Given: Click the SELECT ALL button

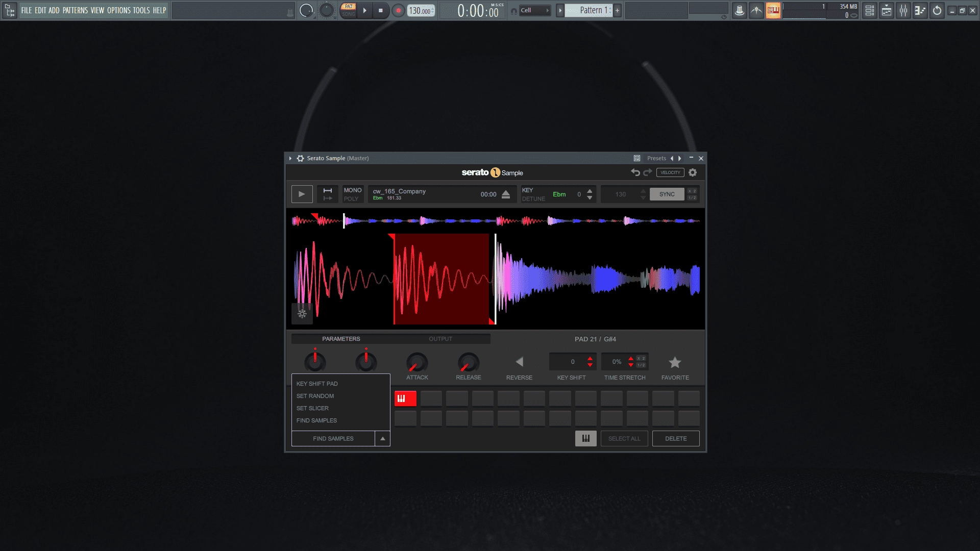Looking at the screenshot, I should pos(624,439).
